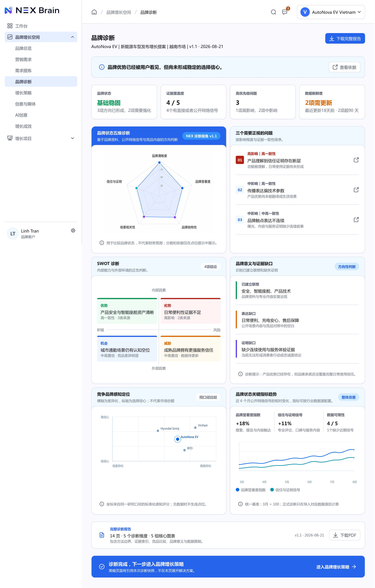Open AutoNova EV Vietnam account dropdown
The image size is (375, 588).
coord(331,12)
